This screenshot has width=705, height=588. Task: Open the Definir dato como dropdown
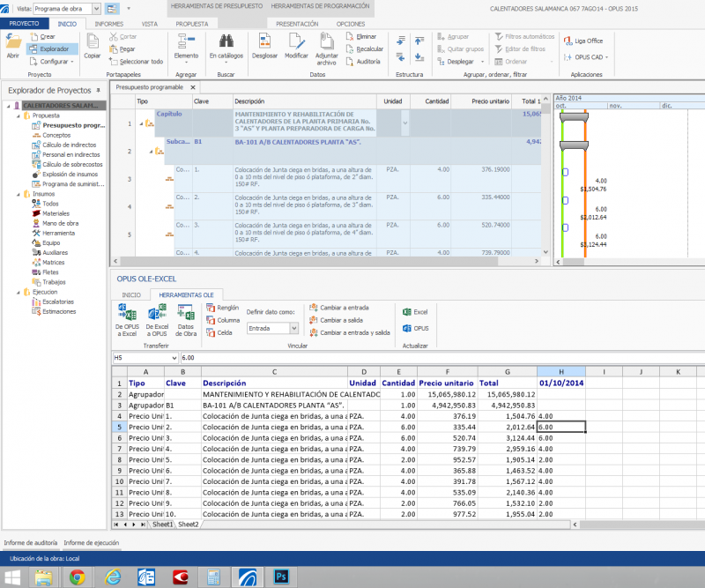pos(295,328)
